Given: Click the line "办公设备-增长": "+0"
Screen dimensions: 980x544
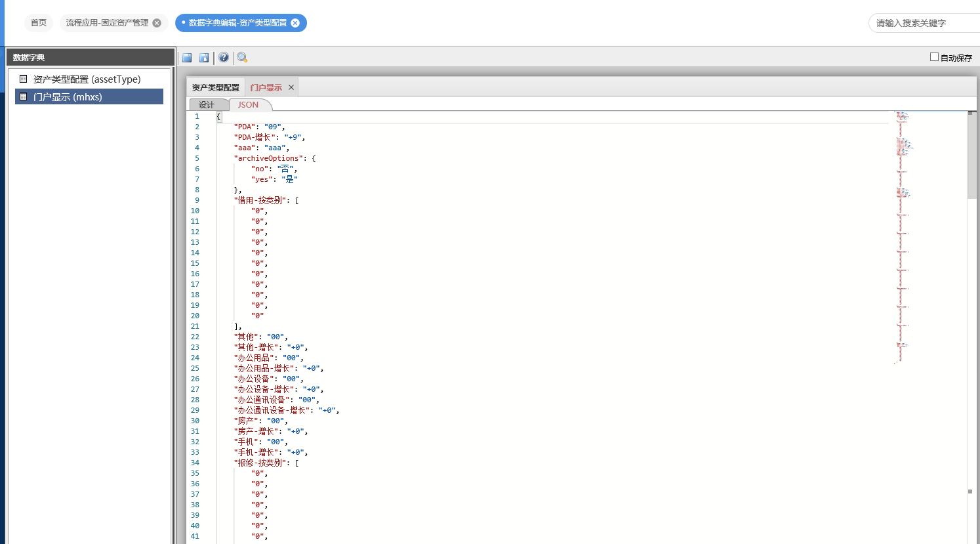Looking at the screenshot, I should (x=279, y=389).
